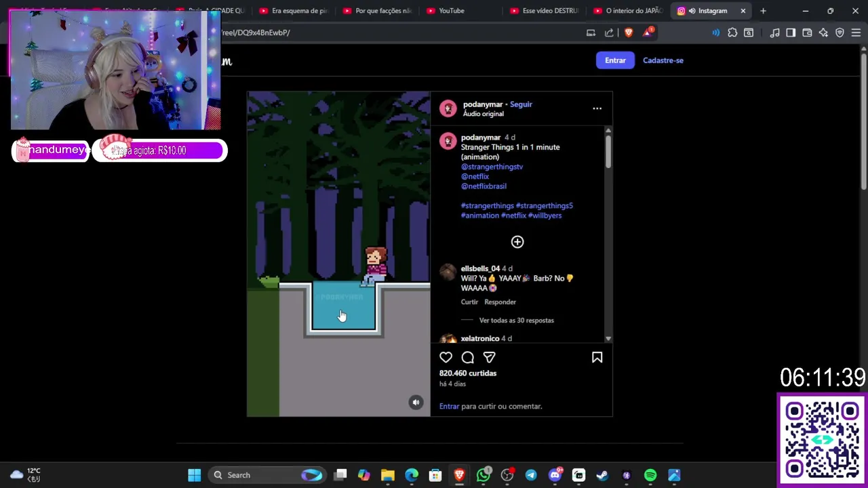Launch Microsoft Edge from taskbar
The height and width of the screenshot is (488, 868).
(412, 475)
